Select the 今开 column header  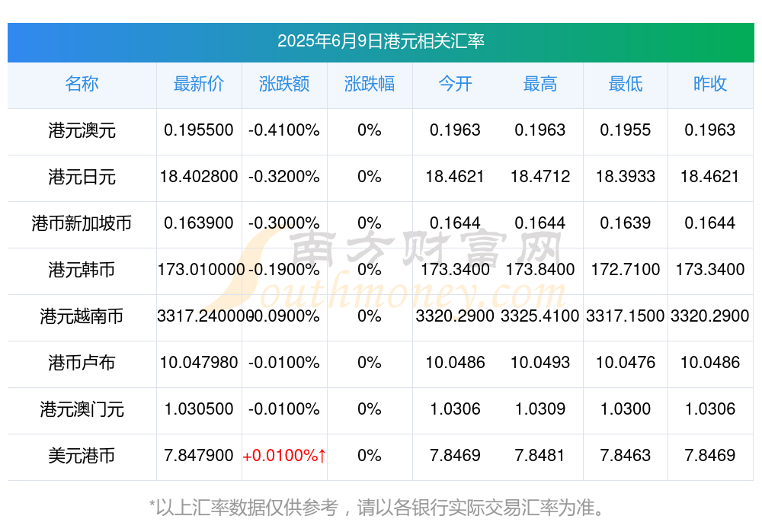455,84
